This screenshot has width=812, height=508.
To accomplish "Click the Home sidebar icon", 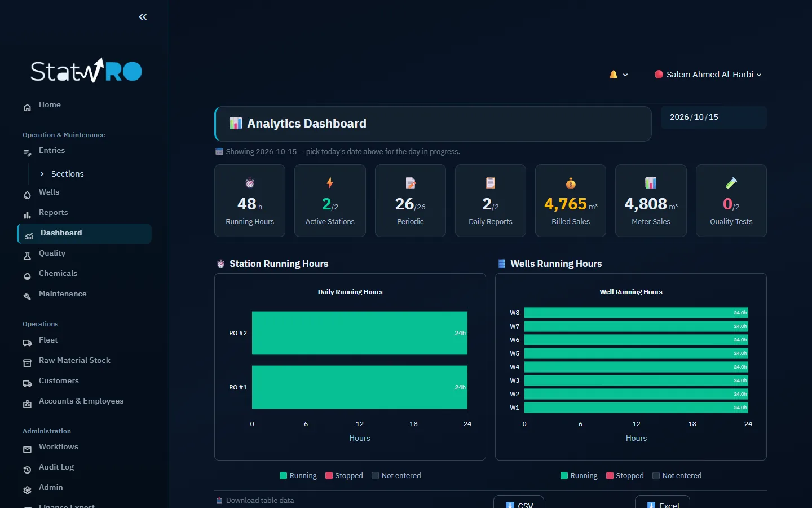I will tap(27, 107).
